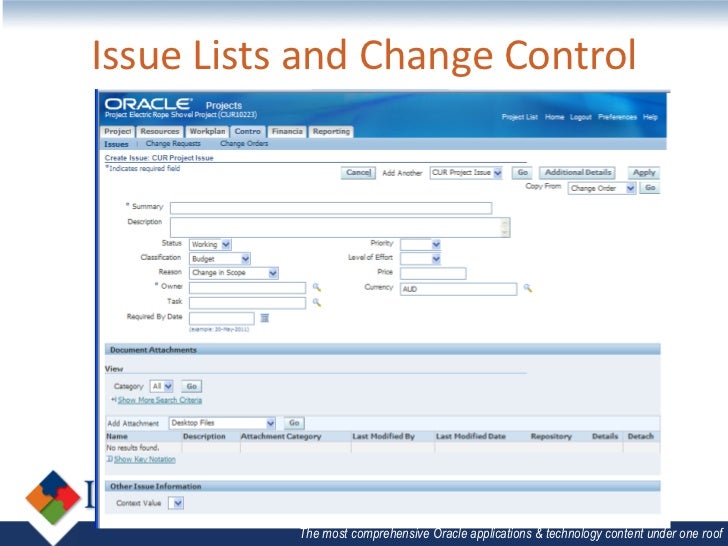Open the Financial tab
728x546 pixels.
tap(287, 132)
